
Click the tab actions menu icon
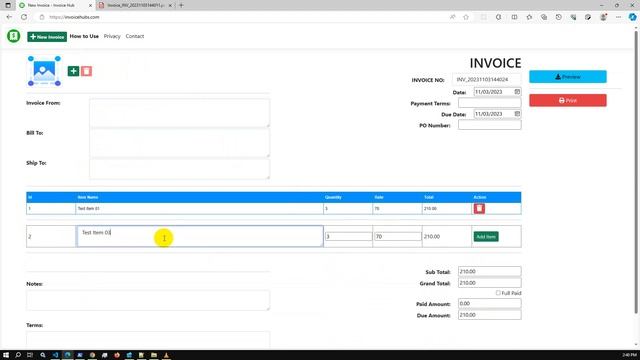click(x=8, y=5)
